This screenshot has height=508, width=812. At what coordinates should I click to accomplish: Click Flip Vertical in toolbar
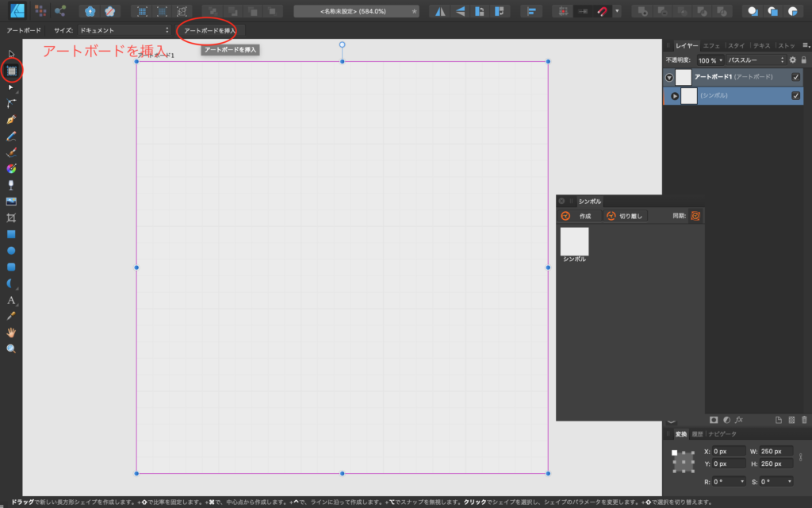click(x=460, y=11)
